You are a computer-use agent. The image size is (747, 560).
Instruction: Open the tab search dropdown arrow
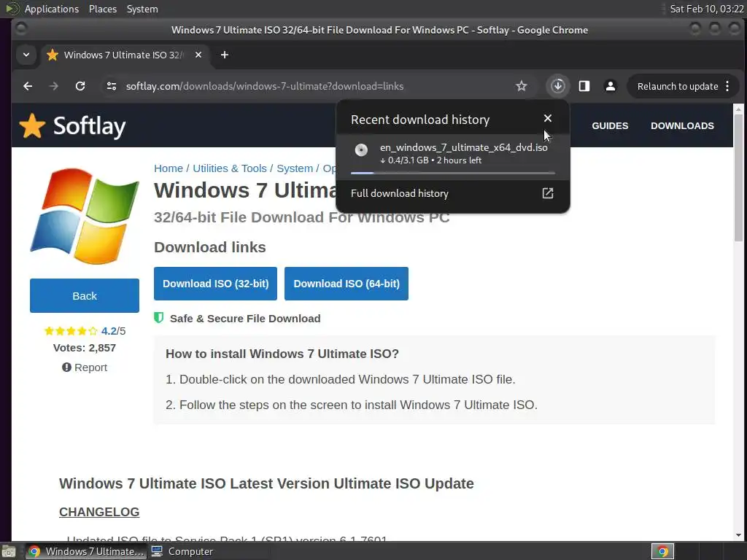(26, 55)
